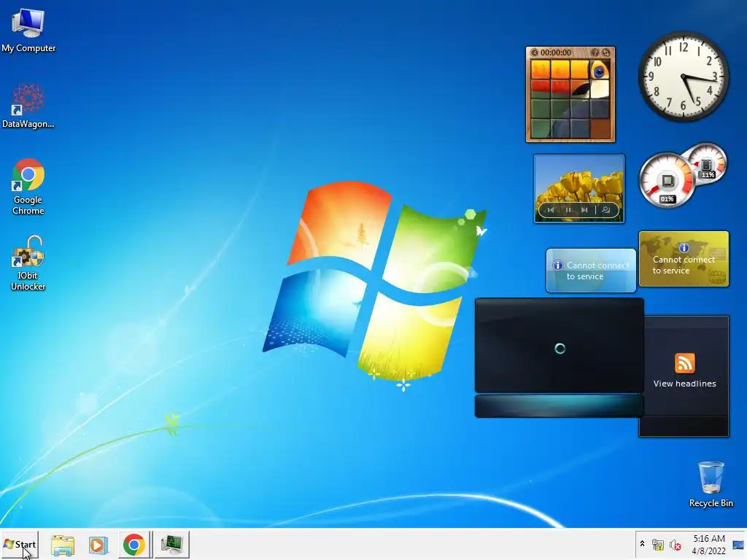This screenshot has width=747, height=560.
Task: Shuffle the picture puzzle gadget tiles
Action: pos(605,52)
